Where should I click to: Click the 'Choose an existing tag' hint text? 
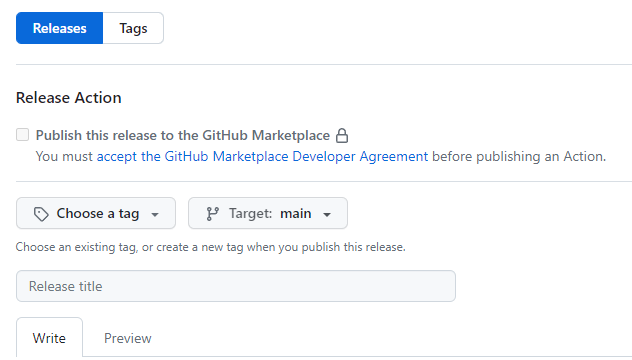(x=210, y=247)
